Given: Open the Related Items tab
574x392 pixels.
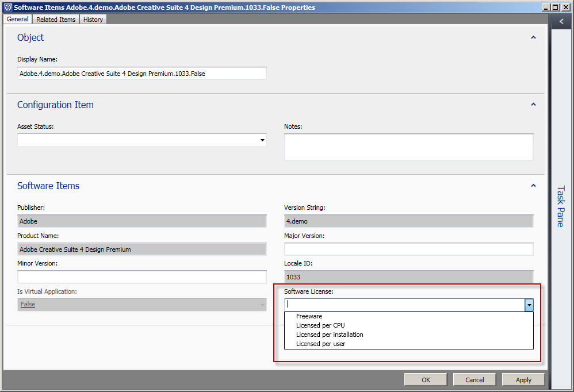Looking at the screenshot, I should [x=56, y=20].
